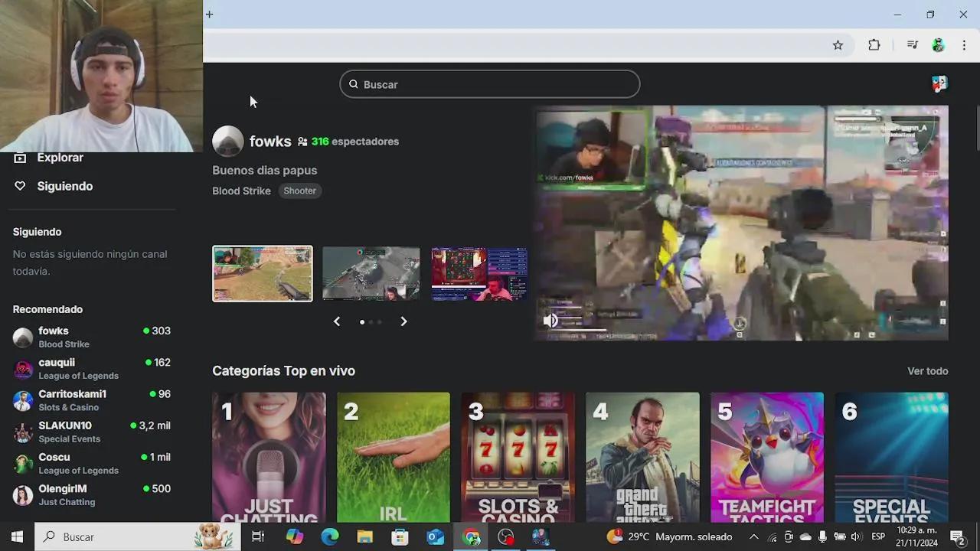Expand the system tray hidden icons chevron
Image resolution: width=980 pixels, height=551 pixels.
pos(753,536)
